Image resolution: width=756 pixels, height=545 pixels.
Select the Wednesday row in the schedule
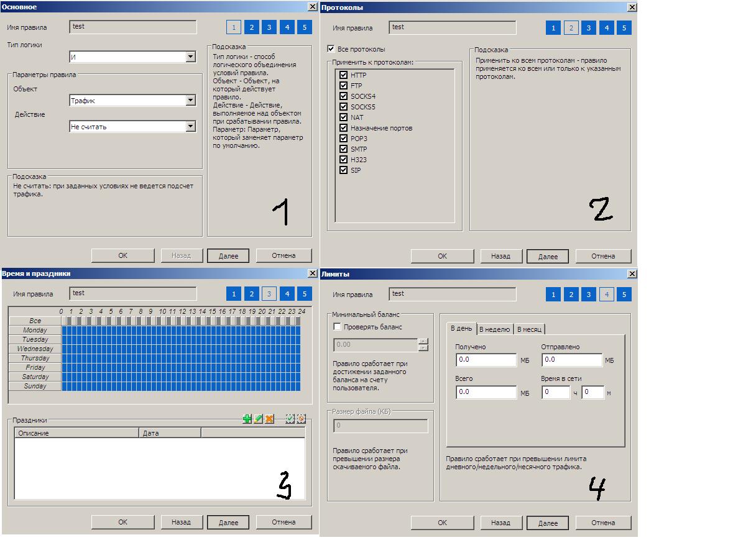35,349
